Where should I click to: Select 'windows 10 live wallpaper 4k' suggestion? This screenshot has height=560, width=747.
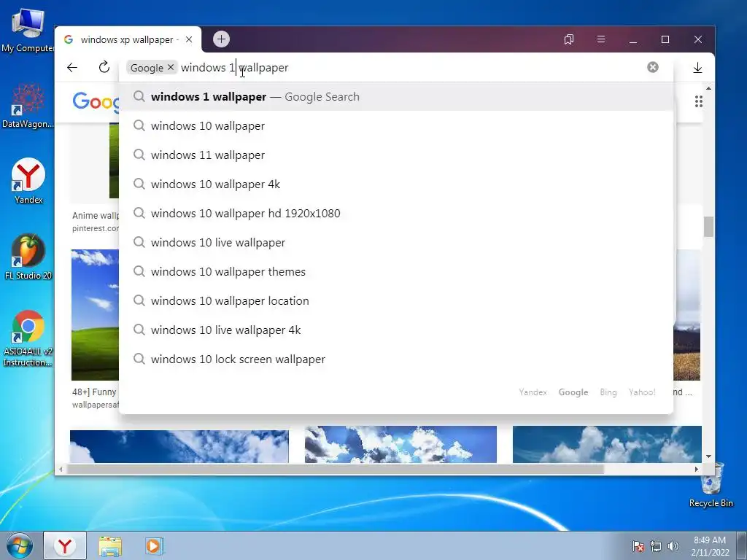click(396, 330)
